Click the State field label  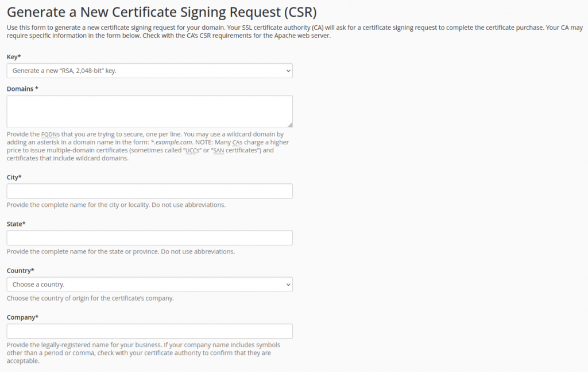[16, 224]
